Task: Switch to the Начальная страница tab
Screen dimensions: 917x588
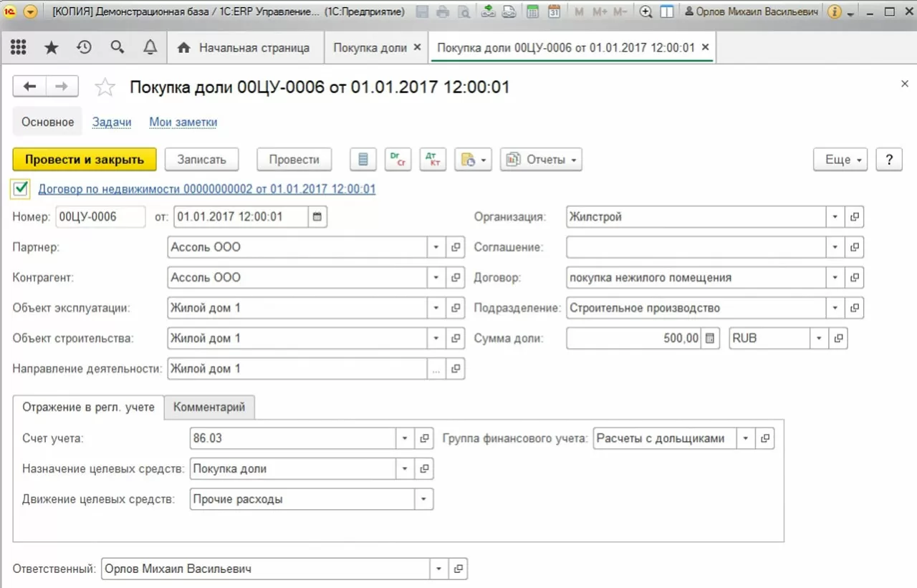Action: pos(245,48)
